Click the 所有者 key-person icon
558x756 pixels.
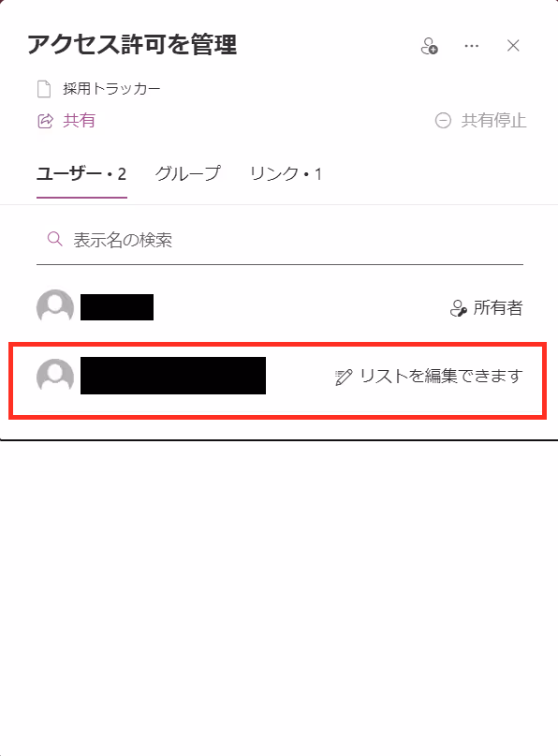[x=458, y=308]
